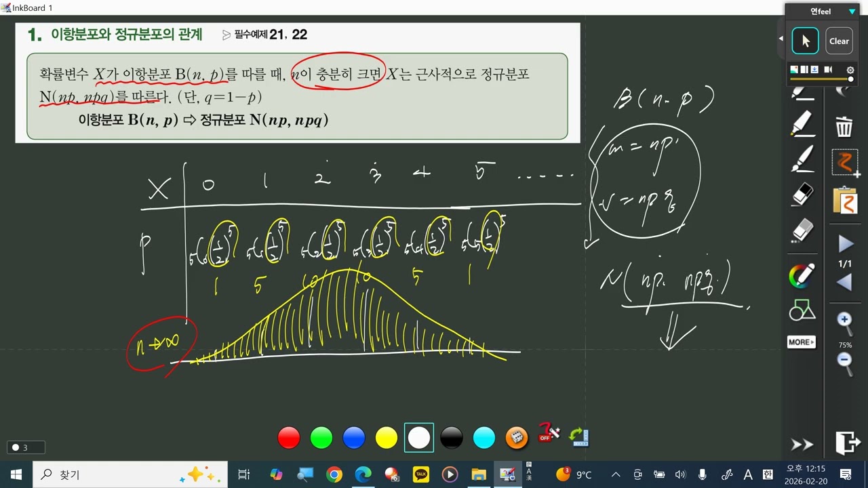The image size is (868, 488).
Task: Pick the green pen color
Action: (321, 438)
